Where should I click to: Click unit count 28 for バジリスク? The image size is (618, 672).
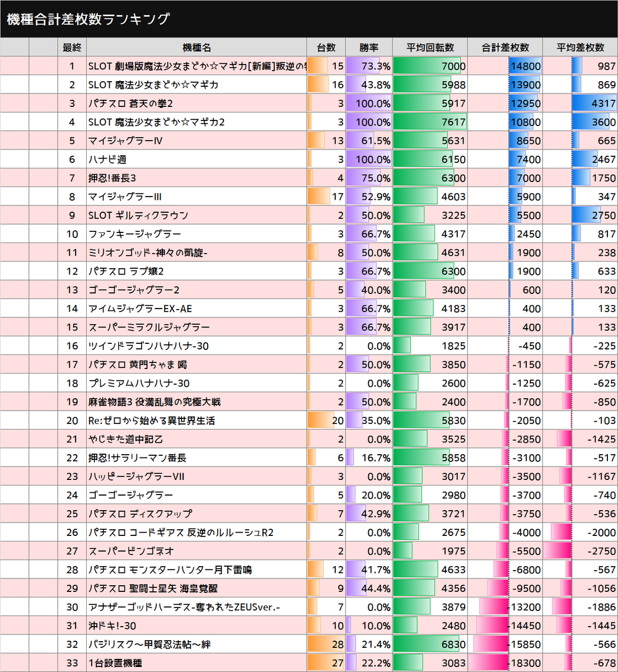click(x=338, y=645)
